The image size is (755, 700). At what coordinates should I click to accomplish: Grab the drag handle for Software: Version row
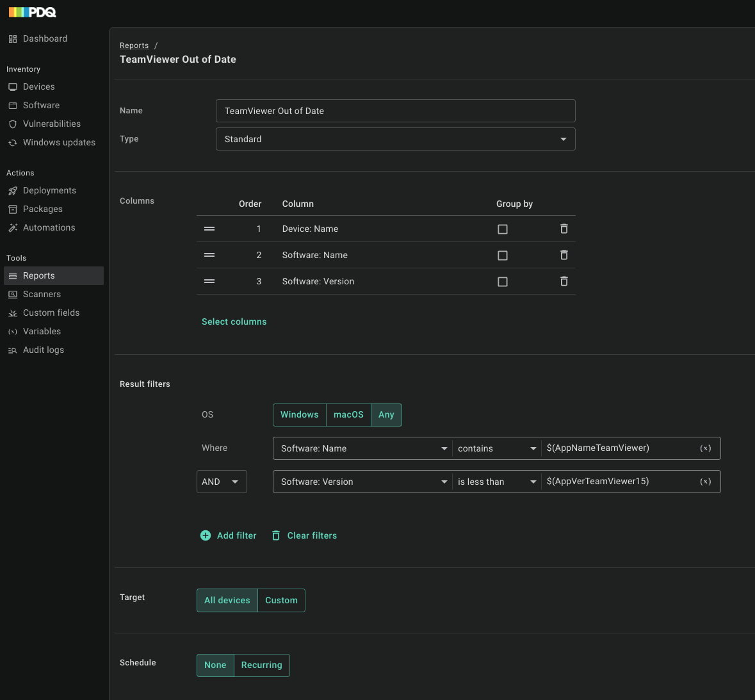209,281
